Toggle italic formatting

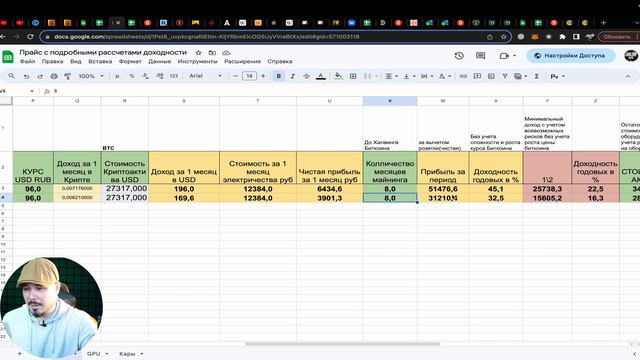pyautogui.click(x=293, y=76)
